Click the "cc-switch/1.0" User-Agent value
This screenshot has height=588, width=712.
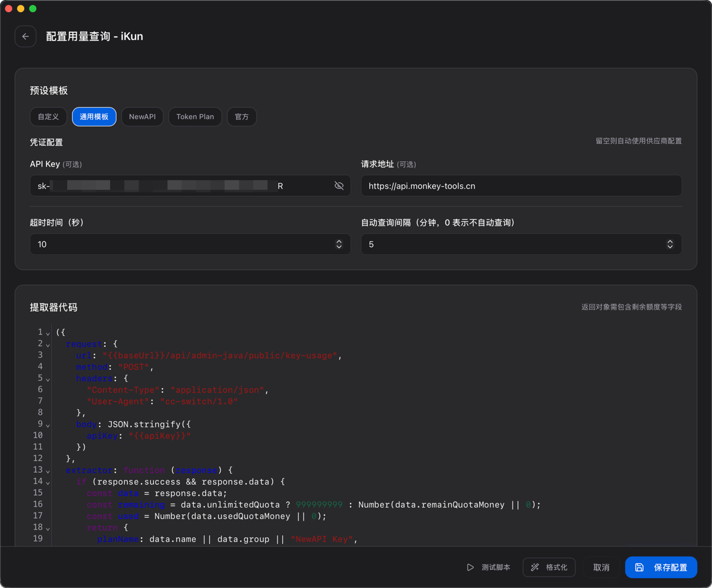[199, 401]
